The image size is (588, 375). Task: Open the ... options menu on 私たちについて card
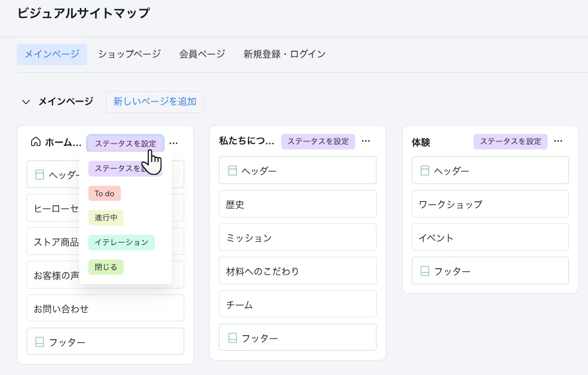pos(366,140)
